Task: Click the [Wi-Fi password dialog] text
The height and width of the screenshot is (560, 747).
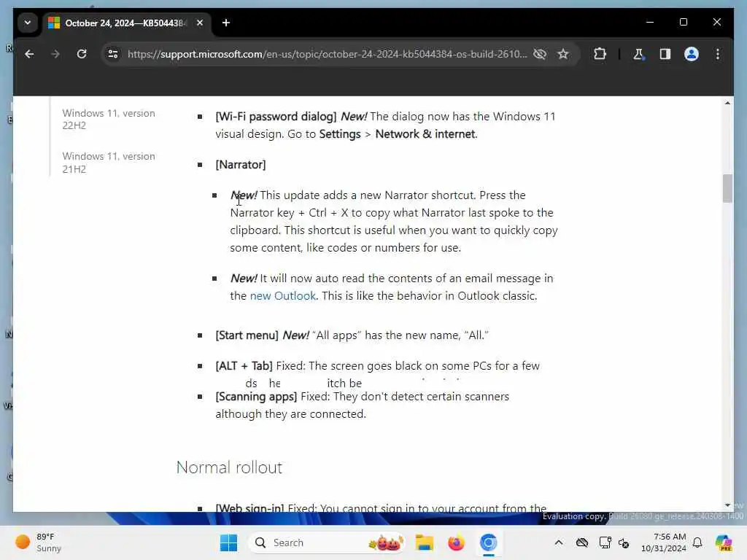Action: click(x=276, y=117)
